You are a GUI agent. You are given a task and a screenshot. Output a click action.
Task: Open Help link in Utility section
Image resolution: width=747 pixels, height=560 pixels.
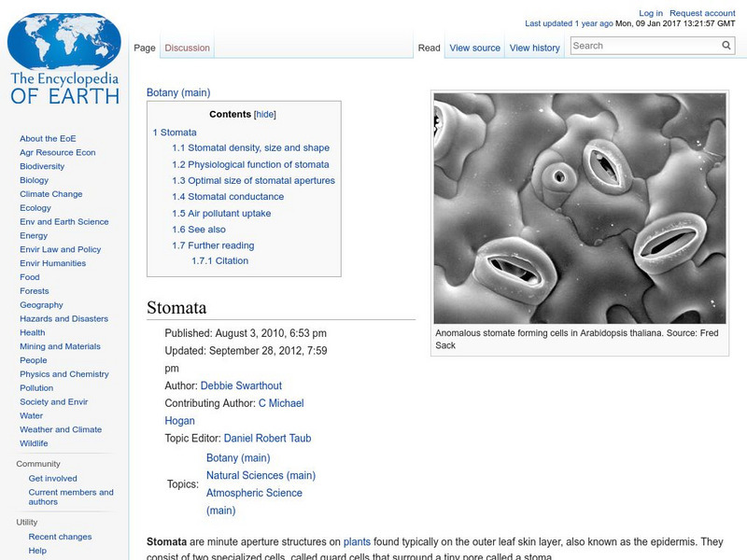click(x=37, y=550)
